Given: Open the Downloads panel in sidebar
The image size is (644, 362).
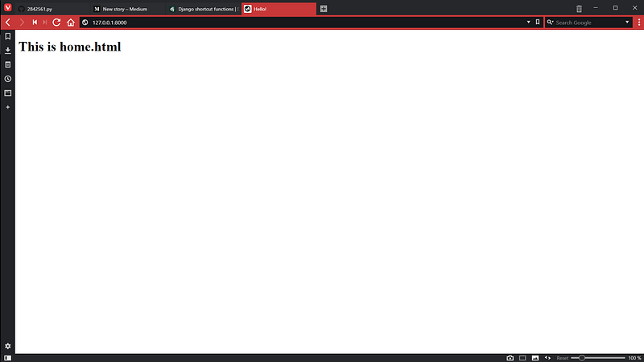Looking at the screenshot, I should (7, 50).
